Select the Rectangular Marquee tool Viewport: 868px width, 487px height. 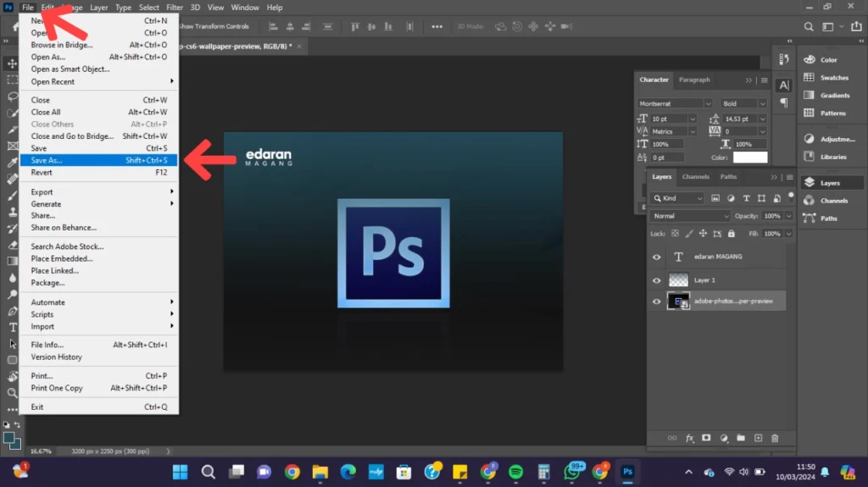click(12, 80)
